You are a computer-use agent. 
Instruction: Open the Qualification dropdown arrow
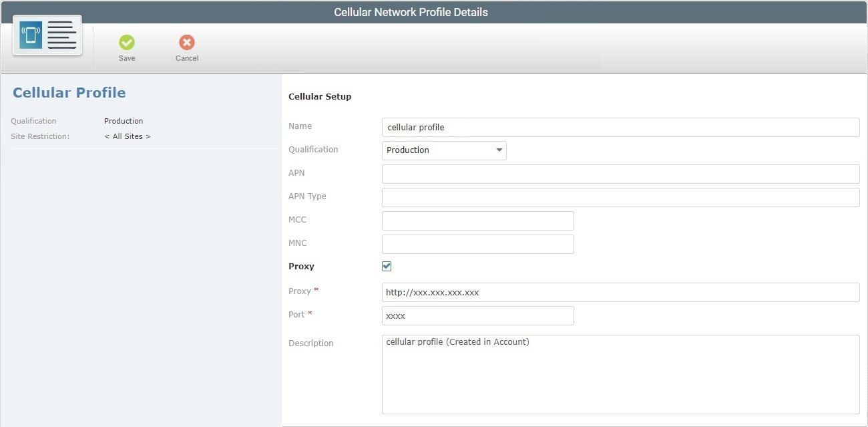pyautogui.click(x=499, y=150)
